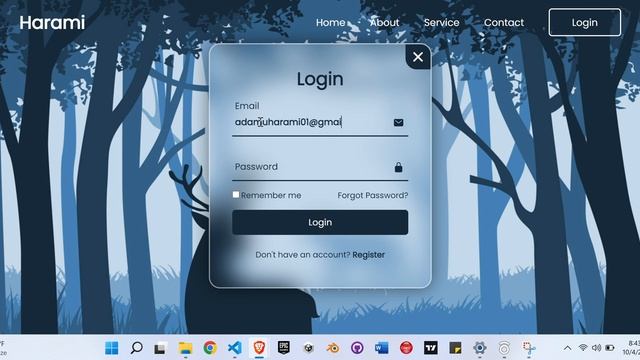Close the login popup with the X
This screenshot has width=640, height=360.
(x=418, y=57)
